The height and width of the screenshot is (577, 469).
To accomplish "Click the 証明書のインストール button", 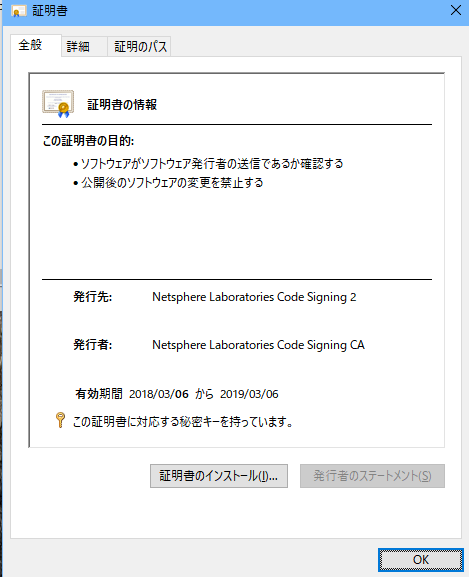I will (219, 476).
